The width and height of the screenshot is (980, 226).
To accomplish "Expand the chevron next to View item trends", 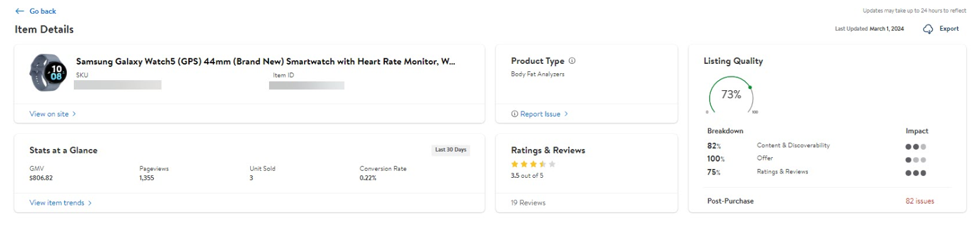I will tap(89, 203).
